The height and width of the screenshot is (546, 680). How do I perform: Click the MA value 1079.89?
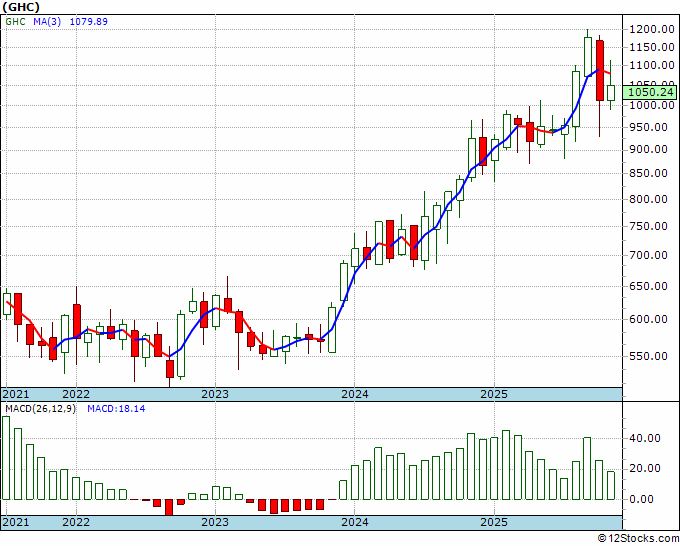(x=89, y=21)
